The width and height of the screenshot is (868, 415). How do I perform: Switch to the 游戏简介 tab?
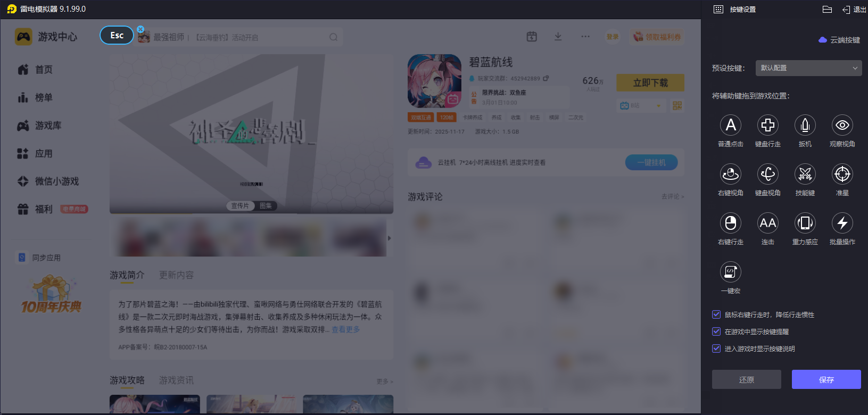coord(127,275)
